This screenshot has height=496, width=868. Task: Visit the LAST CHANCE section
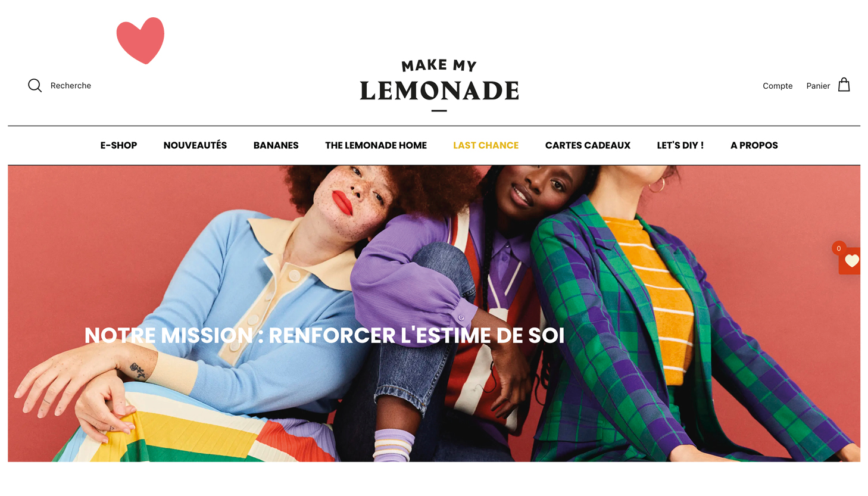(486, 145)
